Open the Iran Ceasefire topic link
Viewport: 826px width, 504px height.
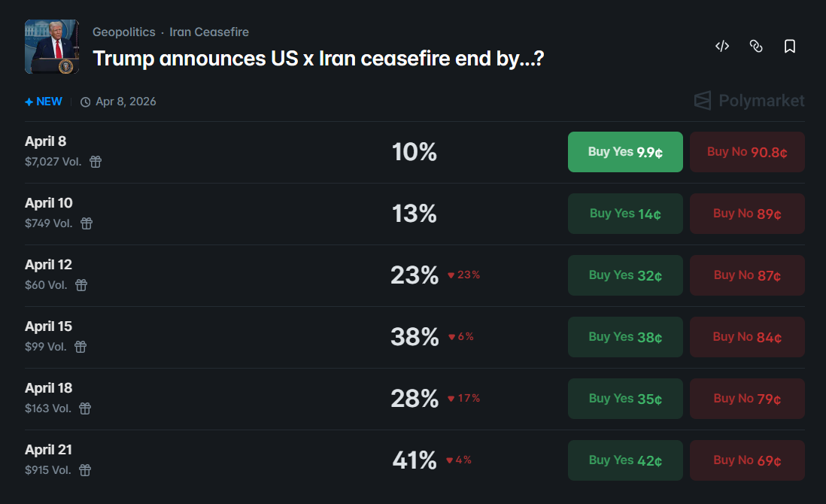point(209,32)
